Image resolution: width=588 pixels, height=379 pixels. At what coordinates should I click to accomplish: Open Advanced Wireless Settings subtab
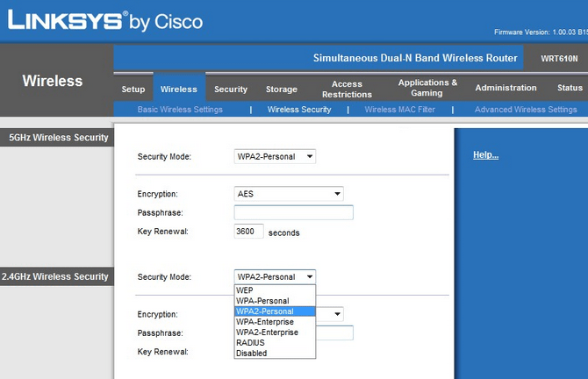[x=526, y=110]
